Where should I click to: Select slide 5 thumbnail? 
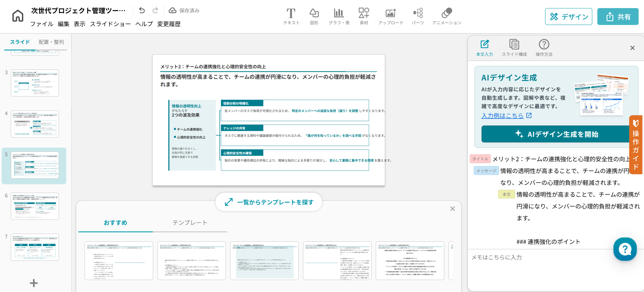[x=35, y=165]
